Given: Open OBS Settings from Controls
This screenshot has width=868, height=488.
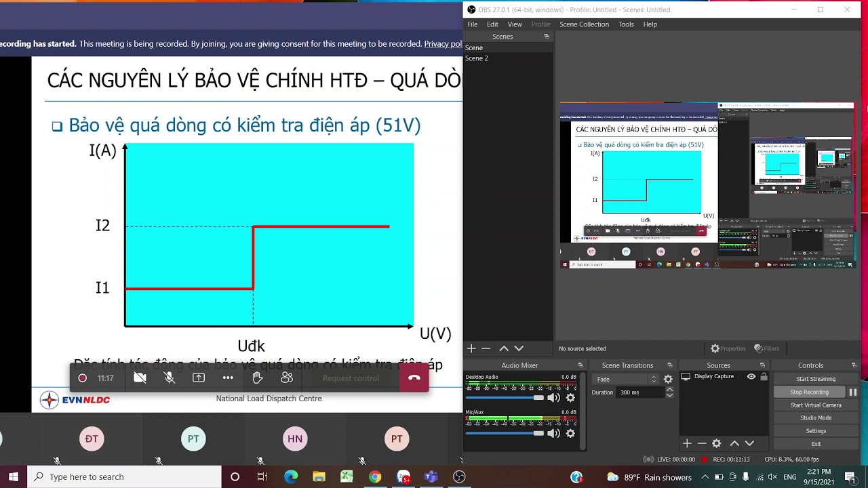Looking at the screenshot, I should (x=816, y=431).
